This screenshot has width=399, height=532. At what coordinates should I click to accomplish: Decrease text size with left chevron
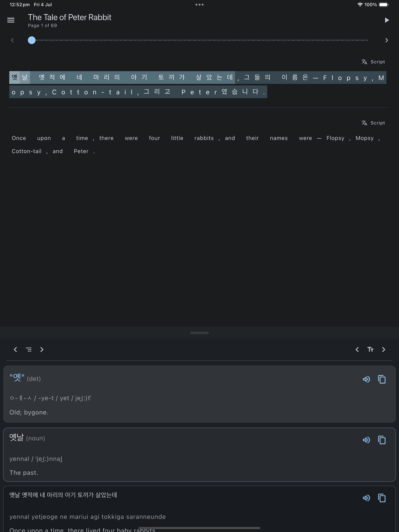coord(357,350)
